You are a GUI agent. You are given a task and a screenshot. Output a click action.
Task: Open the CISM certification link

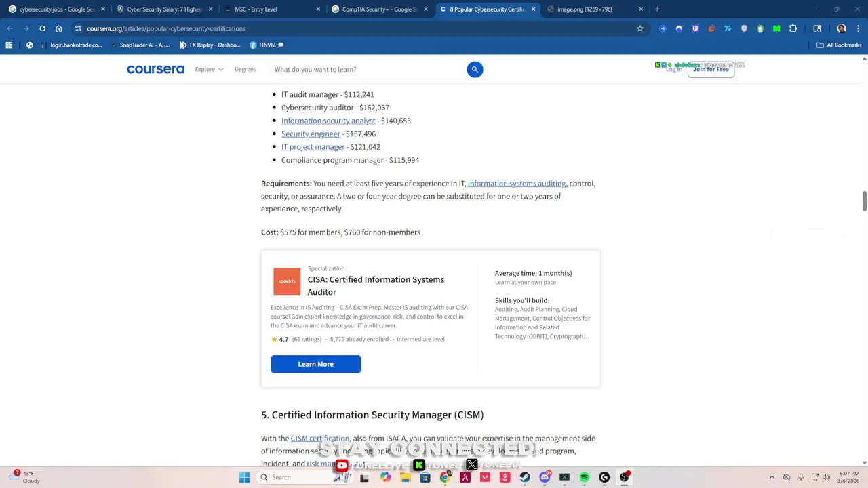320,439
